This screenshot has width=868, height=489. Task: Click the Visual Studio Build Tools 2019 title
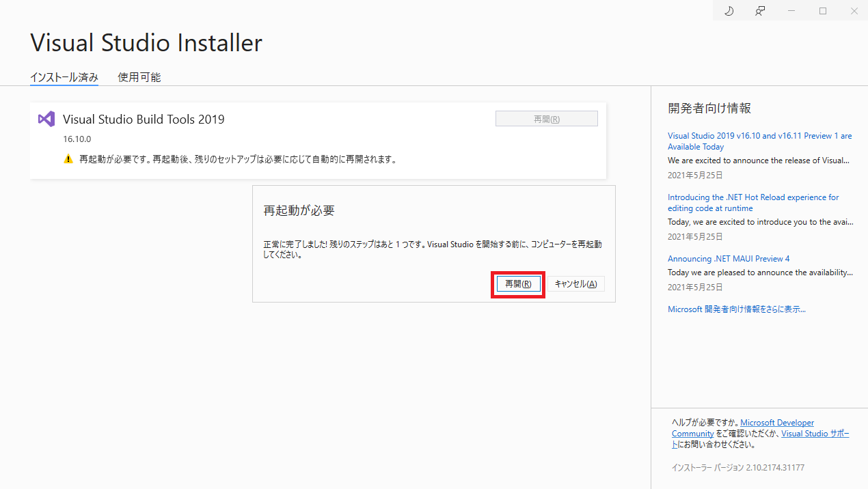[x=144, y=120]
